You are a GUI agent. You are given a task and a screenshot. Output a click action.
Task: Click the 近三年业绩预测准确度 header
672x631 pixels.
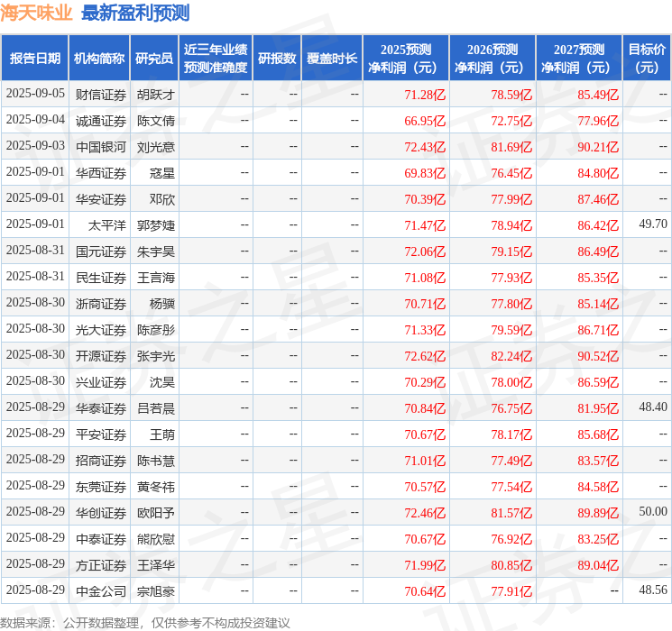(x=216, y=59)
